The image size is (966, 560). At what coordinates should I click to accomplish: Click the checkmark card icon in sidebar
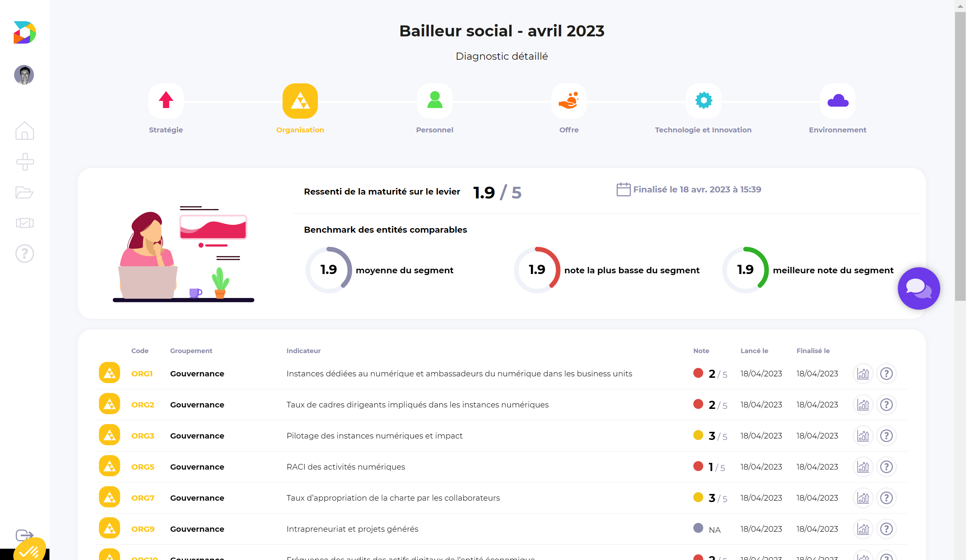(x=24, y=223)
